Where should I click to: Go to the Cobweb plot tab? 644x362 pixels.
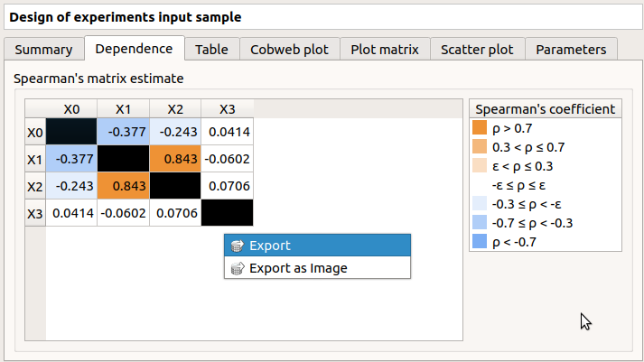(x=290, y=49)
